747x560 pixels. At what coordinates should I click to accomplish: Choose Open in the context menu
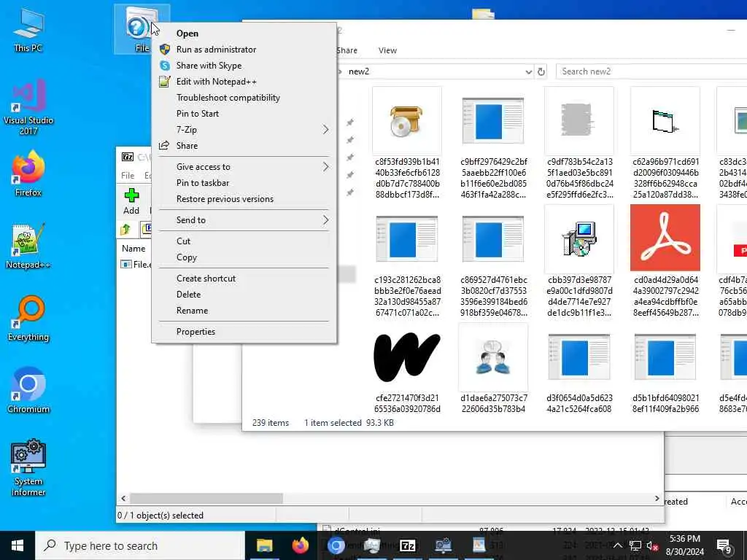click(244, 34)
